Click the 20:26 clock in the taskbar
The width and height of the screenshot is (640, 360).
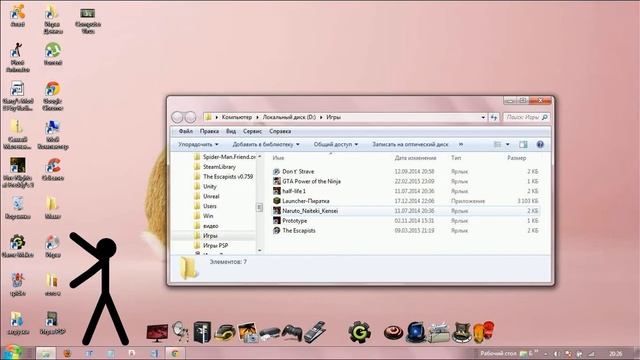point(616,354)
